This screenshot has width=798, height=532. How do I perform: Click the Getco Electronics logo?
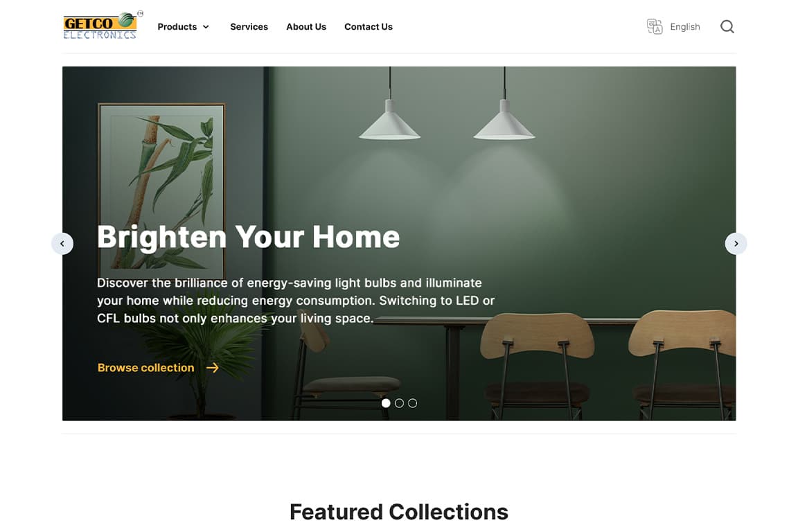click(x=103, y=26)
